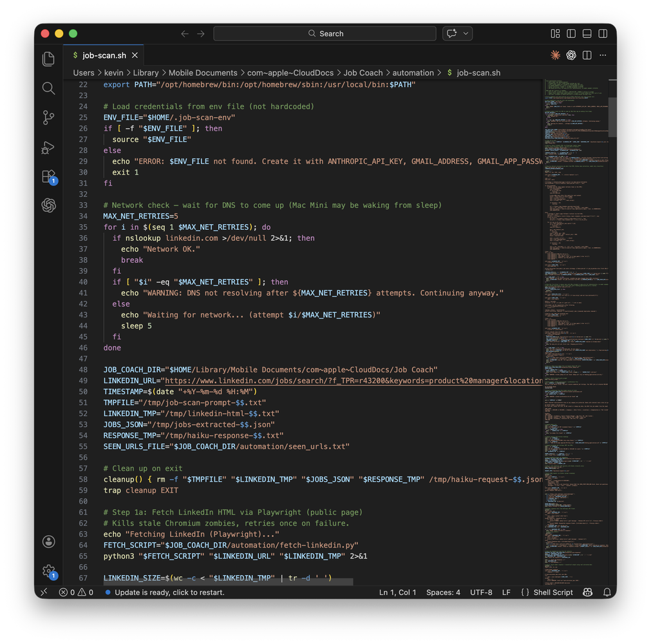Image resolution: width=651 pixels, height=644 pixels.
Task: Click the comment '# Clean up on exit'
Action: click(x=143, y=468)
